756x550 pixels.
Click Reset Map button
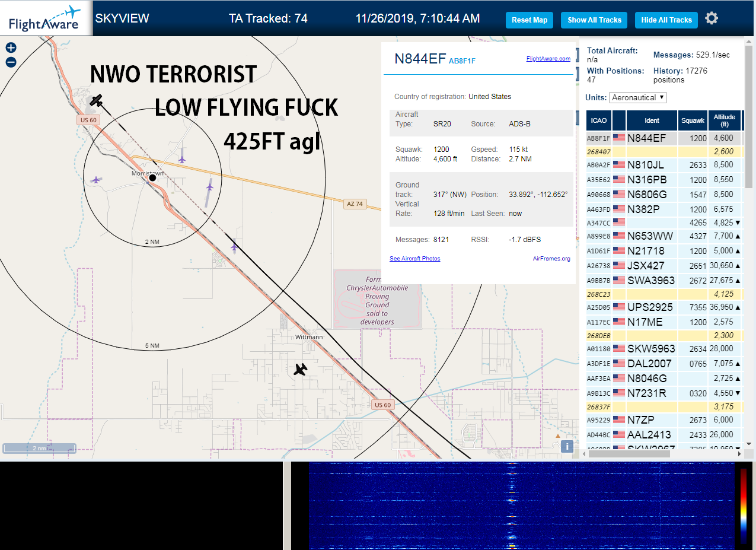(529, 20)
